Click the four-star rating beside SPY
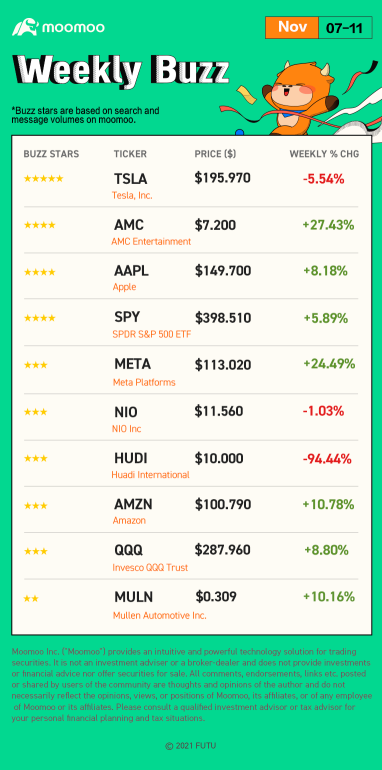The height and width of the screenshot is (770, 382). pos(39,318)
